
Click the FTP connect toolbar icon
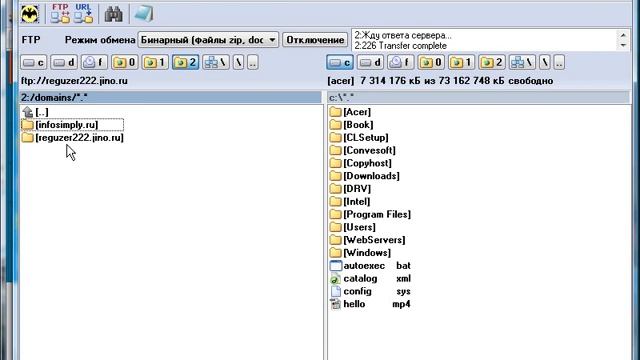coord(60,13)
